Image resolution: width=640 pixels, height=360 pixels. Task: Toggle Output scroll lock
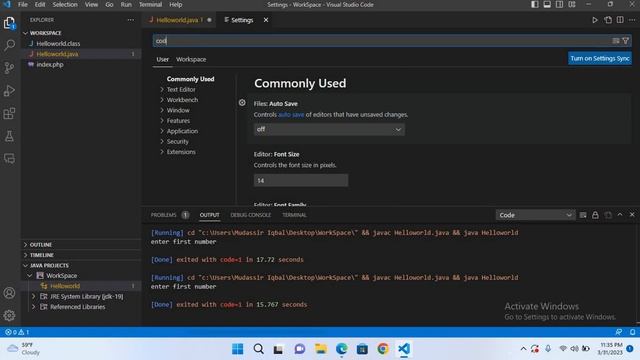595,215
